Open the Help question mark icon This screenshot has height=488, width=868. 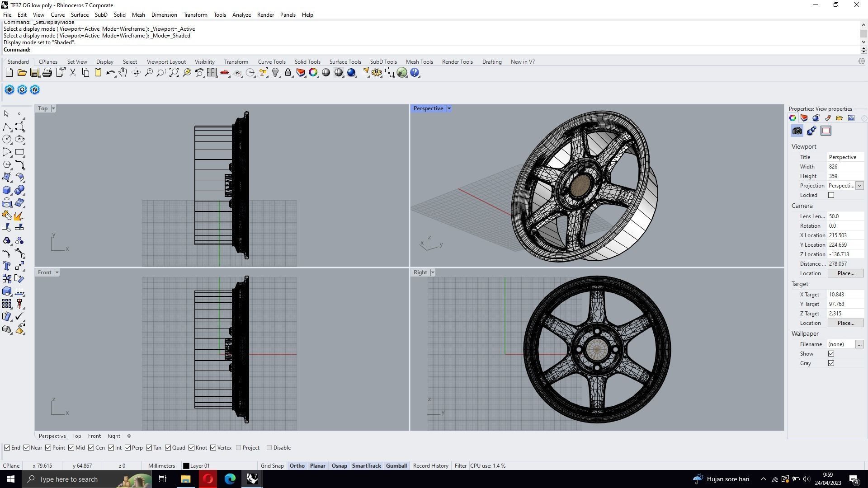pos(415,73)
